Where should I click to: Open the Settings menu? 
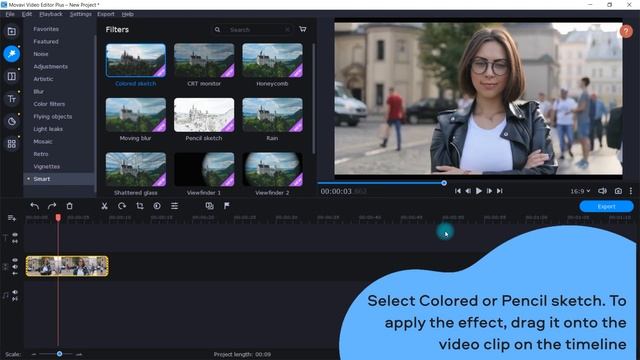point(80,14)
